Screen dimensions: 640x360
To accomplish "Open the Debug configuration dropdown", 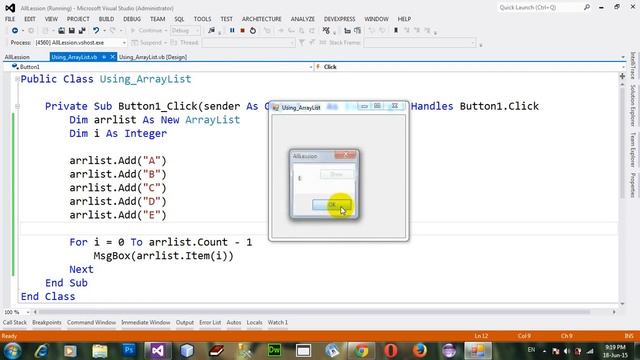I will tap(198, 31).
